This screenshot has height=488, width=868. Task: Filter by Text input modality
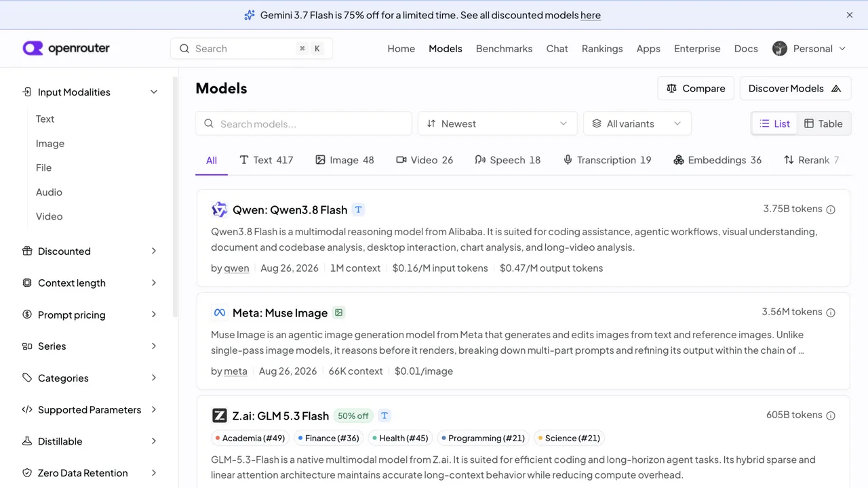45,119
